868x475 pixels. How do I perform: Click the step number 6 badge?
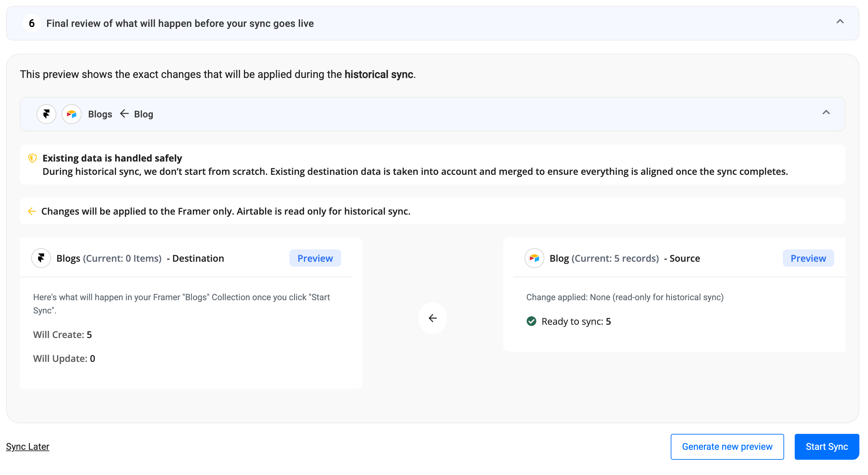coord(32,23)
